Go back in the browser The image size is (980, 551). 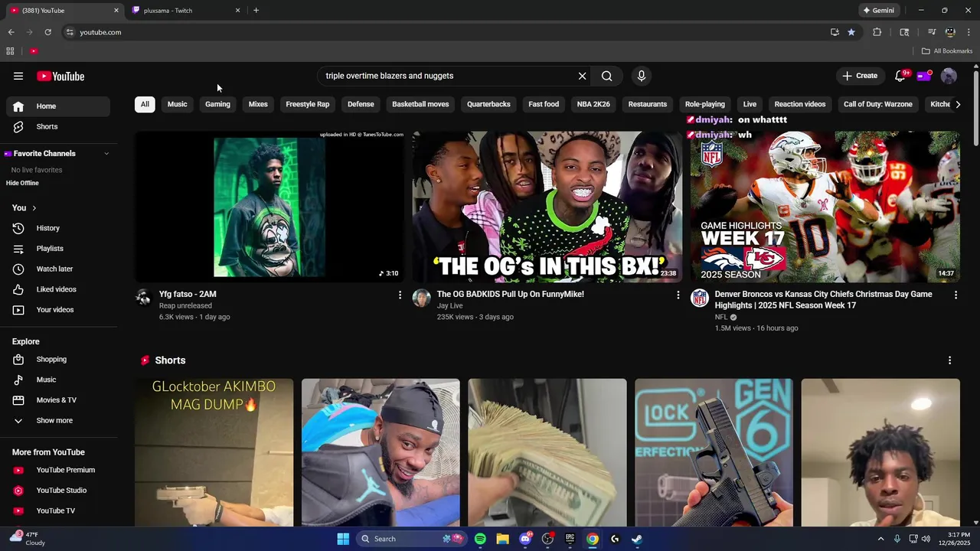pyautogui.click(x=11, y=32)
